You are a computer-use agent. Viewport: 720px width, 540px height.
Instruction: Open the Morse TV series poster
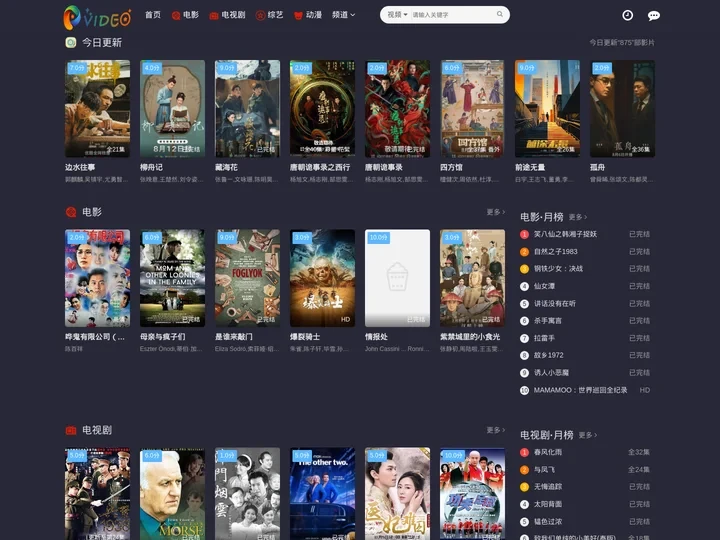(x=172, y=494)
